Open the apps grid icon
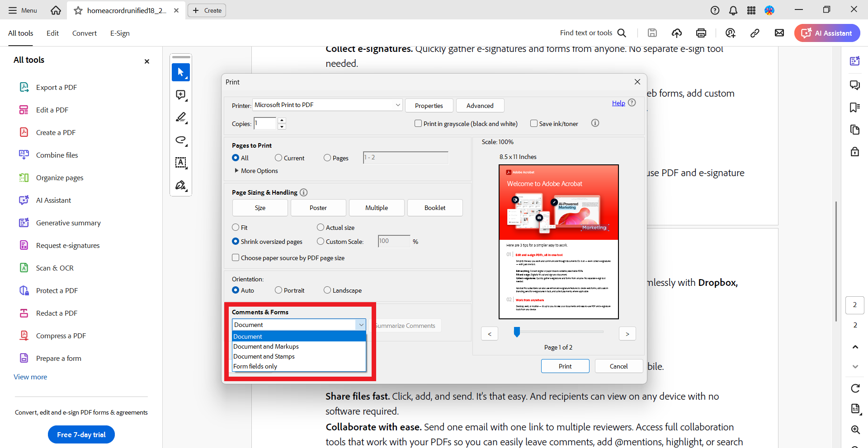Image resolution: width=868 pixels, height=448 pixels. [751, 10]
